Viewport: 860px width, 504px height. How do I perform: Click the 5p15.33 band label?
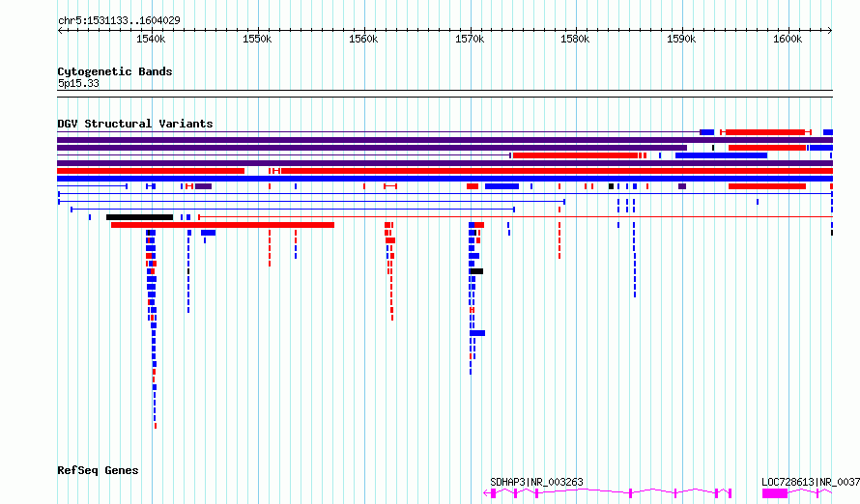coord(78,83)
